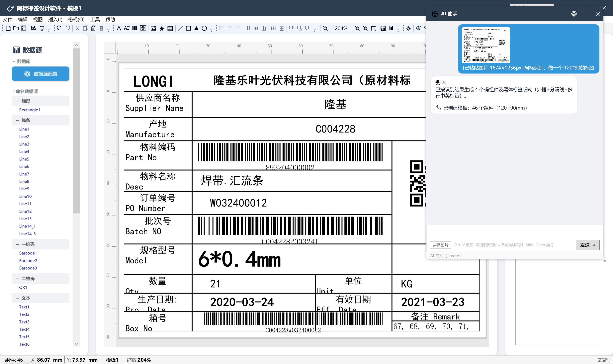
Task: Open AI assistant settings gear
Action: 574,14
